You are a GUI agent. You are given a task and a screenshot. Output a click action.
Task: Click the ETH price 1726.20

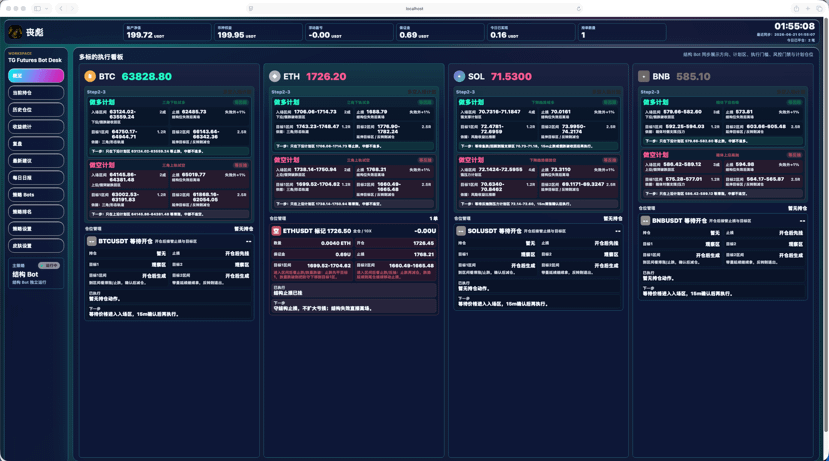[x=326, y=77]
